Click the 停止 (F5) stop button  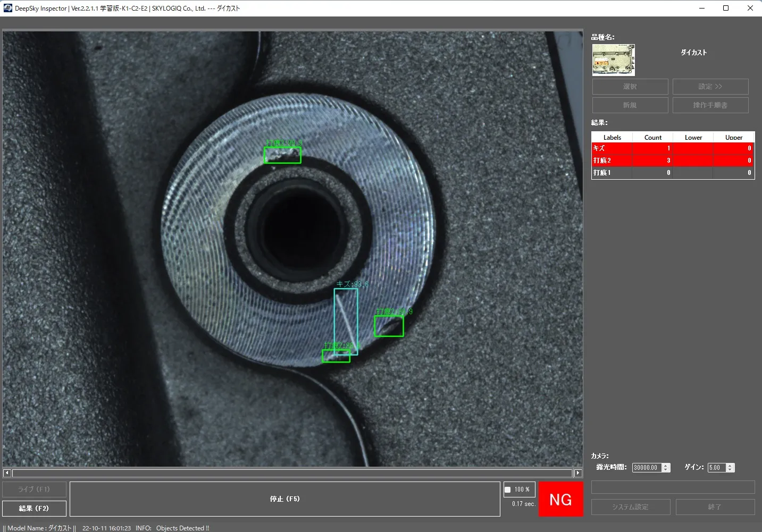[285, 499]
